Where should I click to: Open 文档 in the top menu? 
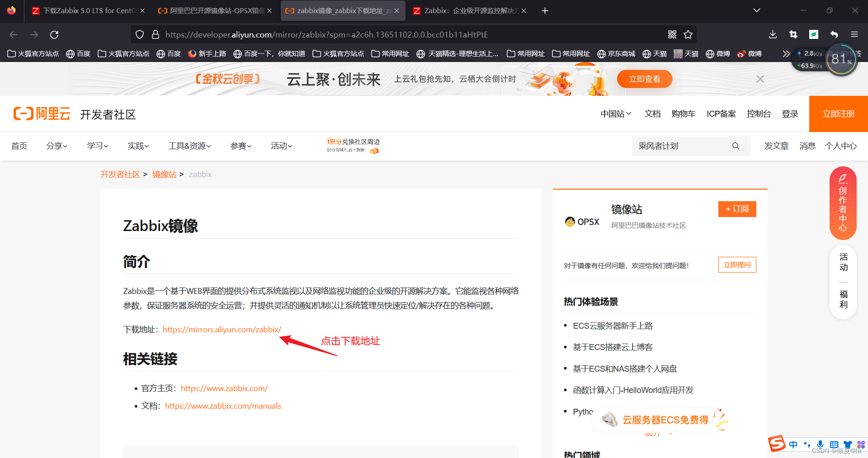click(652, 114)
